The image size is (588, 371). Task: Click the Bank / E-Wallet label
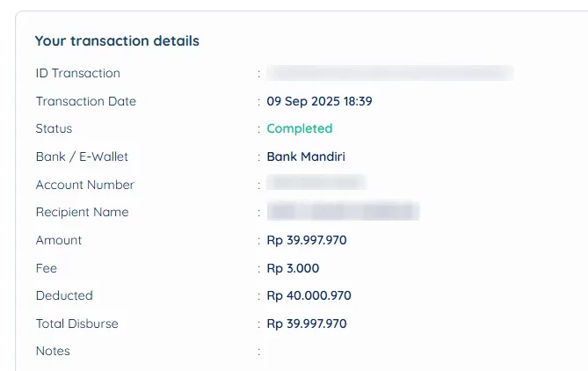82,156
